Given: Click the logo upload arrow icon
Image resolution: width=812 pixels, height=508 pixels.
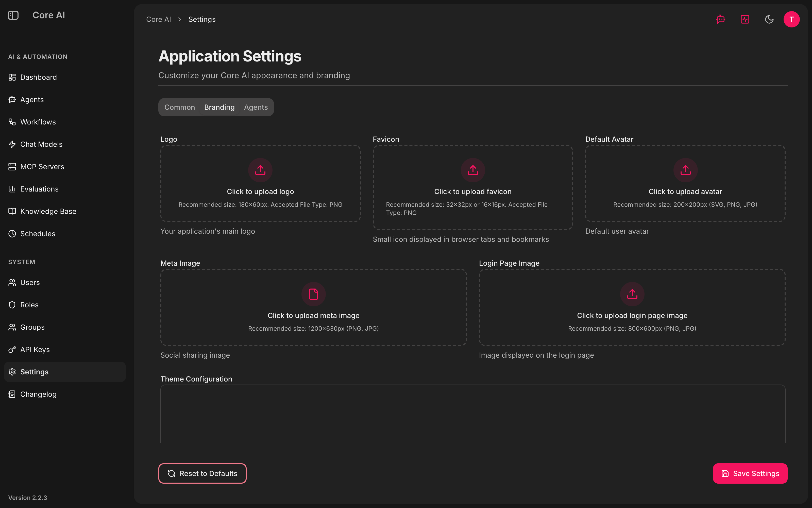Looking at the screenshot, I should [x=260, y=170].
